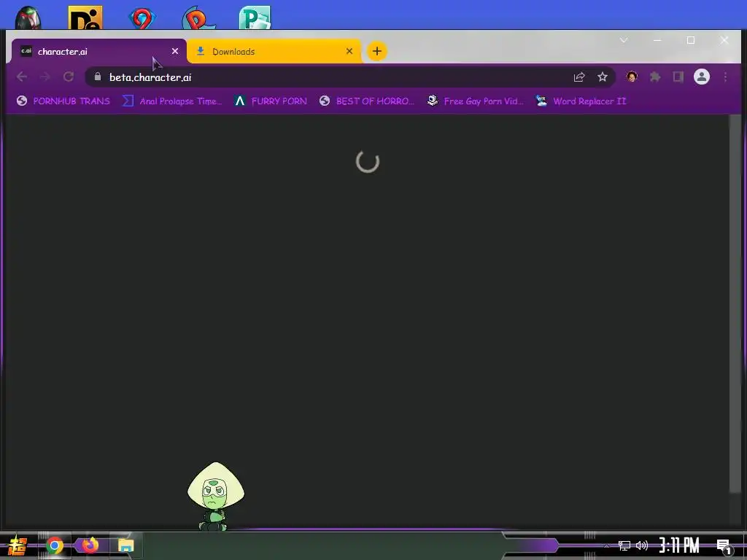Screen dimensions: 747x560
Task: Open the Word Replacer II bookmark
Action: pyautogui.click(x=581, y=101)
